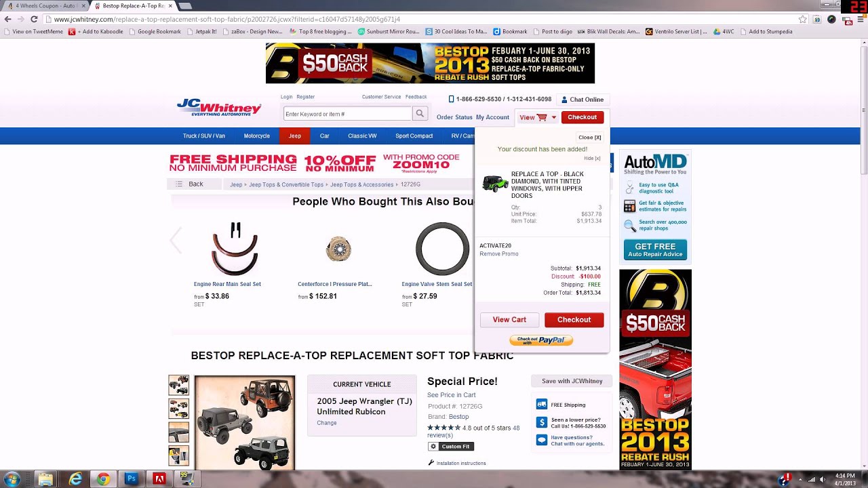The height and width of the screenshot is (488, 868).
Task: Click the browser back arrow
Action: click(7, 19)
